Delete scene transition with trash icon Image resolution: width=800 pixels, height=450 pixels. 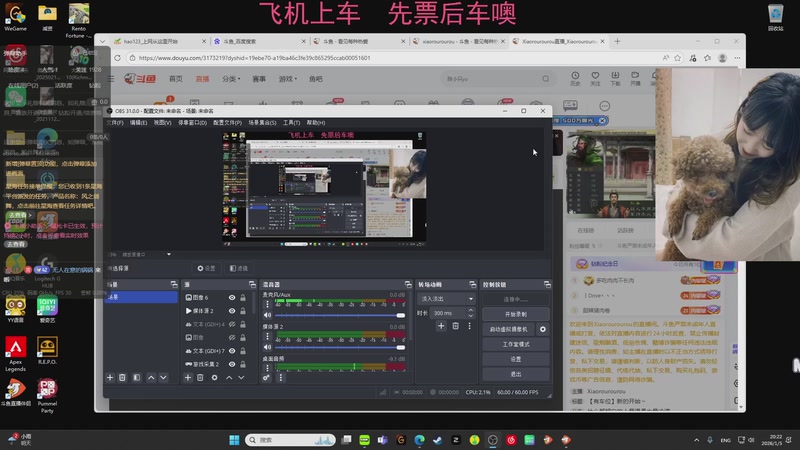[456, 326]
